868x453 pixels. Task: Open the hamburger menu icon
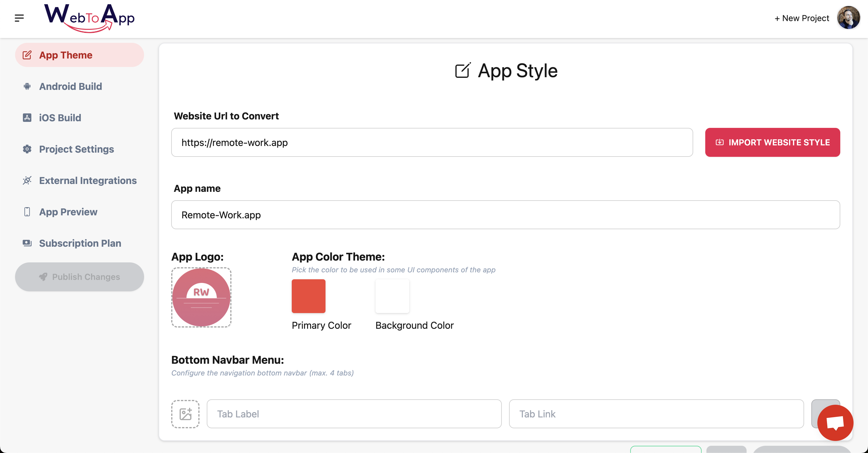point(19,18)
